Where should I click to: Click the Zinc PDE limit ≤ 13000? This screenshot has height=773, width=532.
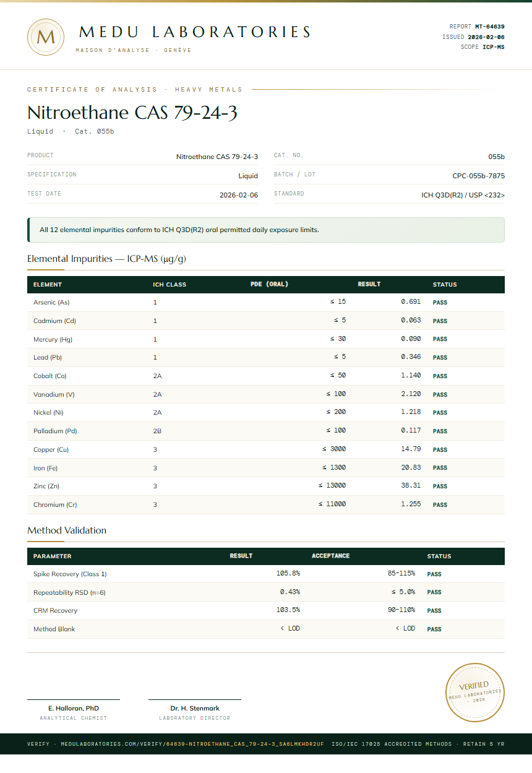point(332,486)
